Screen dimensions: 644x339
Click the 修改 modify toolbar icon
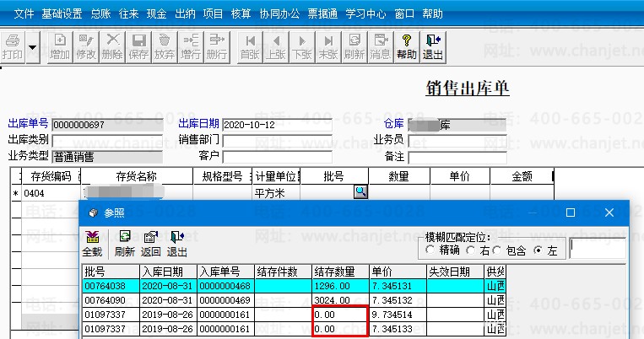tap(86, 47)
